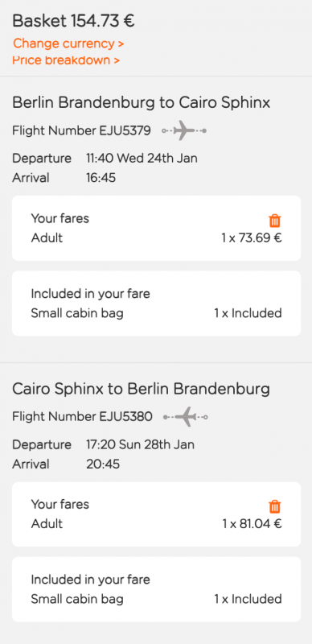Click Flight Number EJU5379 text
The height and width of the screenshot is (644, 312).
coord(81,131)
